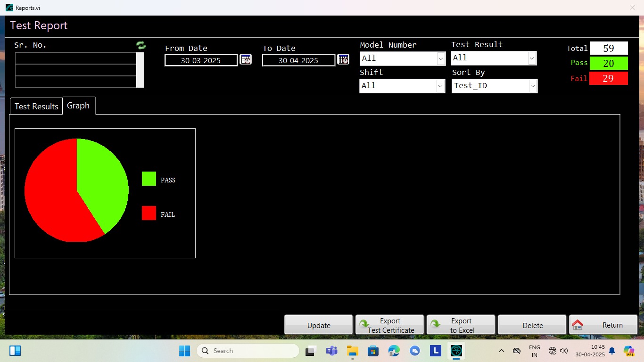Click the Export Test Certificate button
The image size is (644, 362).
click(389, 325)
